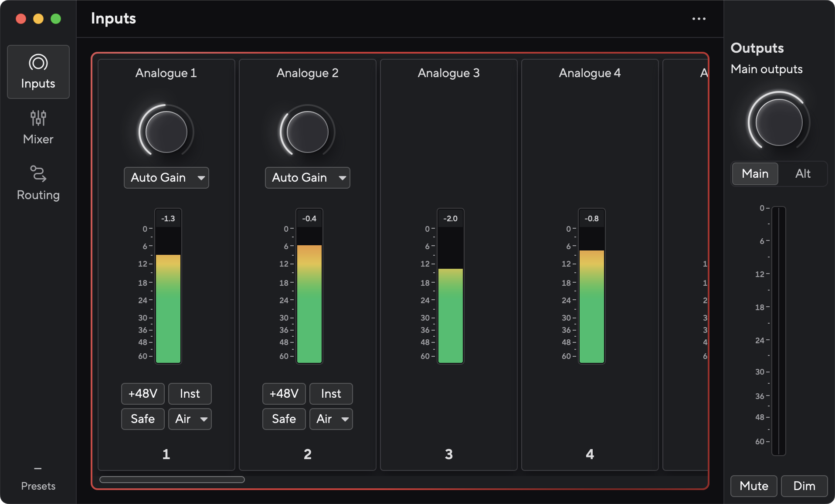Screen dimensions: 835x504
Task: Adjust the Analogue 2 gain knob
Action: pyautogui.click(x=308, y=132)
